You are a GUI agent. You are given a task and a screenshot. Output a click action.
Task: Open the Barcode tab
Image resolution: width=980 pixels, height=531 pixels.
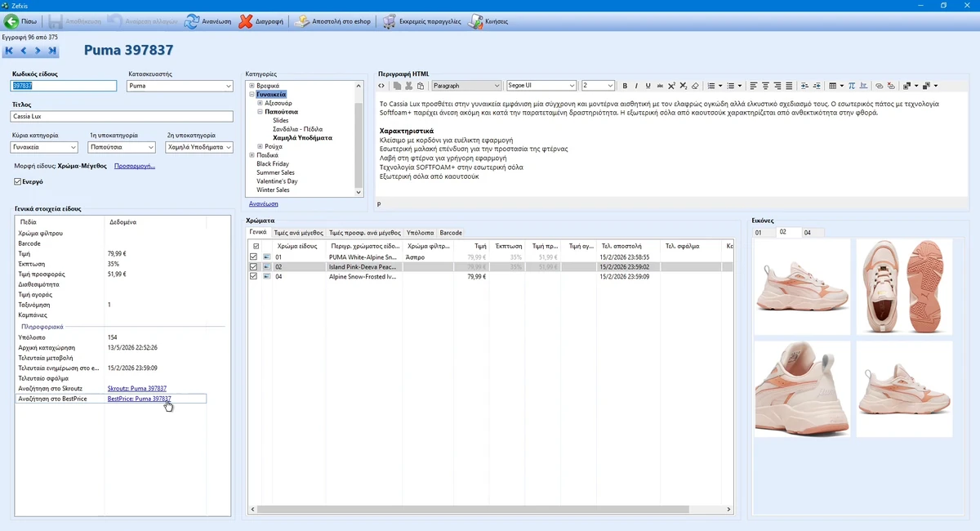pos(451,233)
